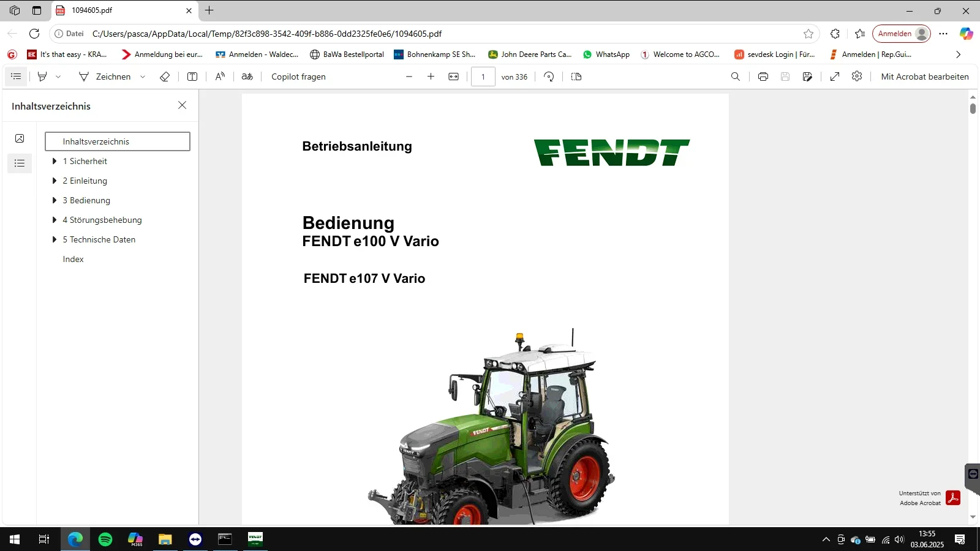
Task: Expand the 5 Technische Daten chapter
Action: point(55,239)
